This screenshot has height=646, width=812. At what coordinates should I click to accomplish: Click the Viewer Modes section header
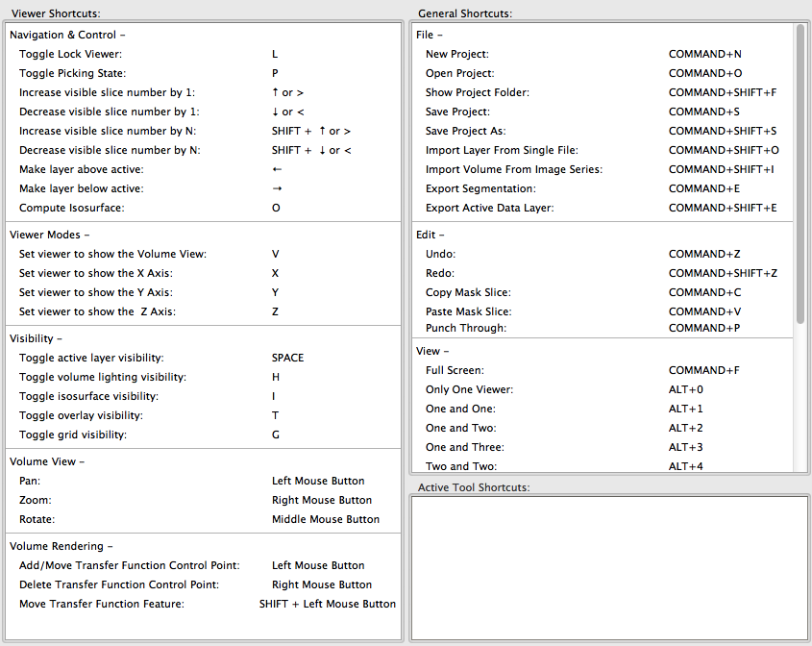pyautogui.click(x=50, y=235)
